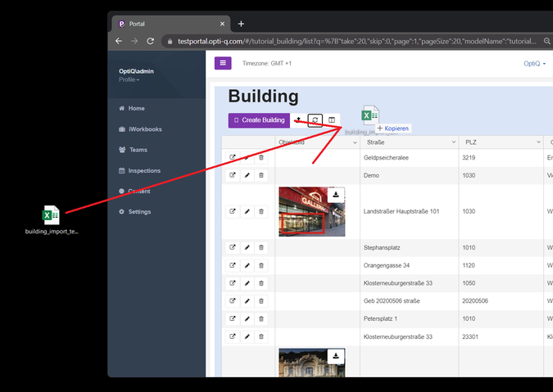Open the column layout icon
The image size is (553, 392).
(x=332, y=120)
